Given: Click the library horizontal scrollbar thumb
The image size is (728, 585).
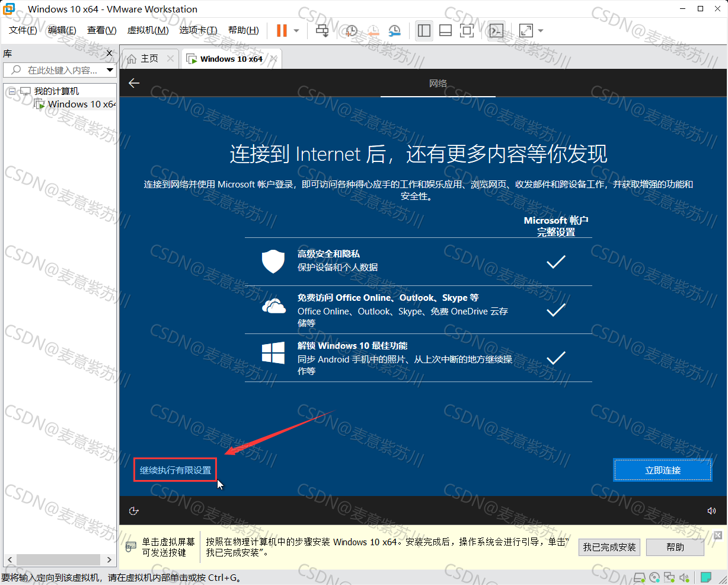Looking at the screenshot, I should pyautogui.click(x=58, y=559).
